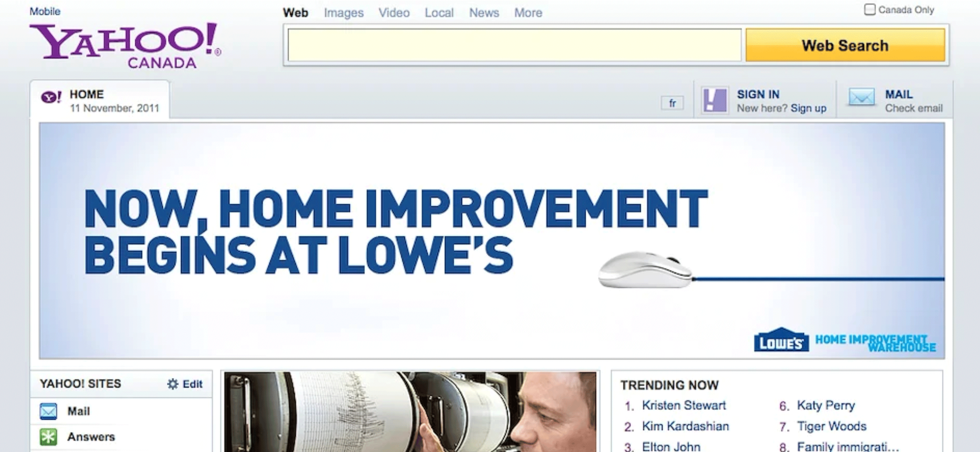This screenshot has width=980, height=452.
Task: Open the Kristen Stewart trending topic
Action: click(x=684, y=405)
